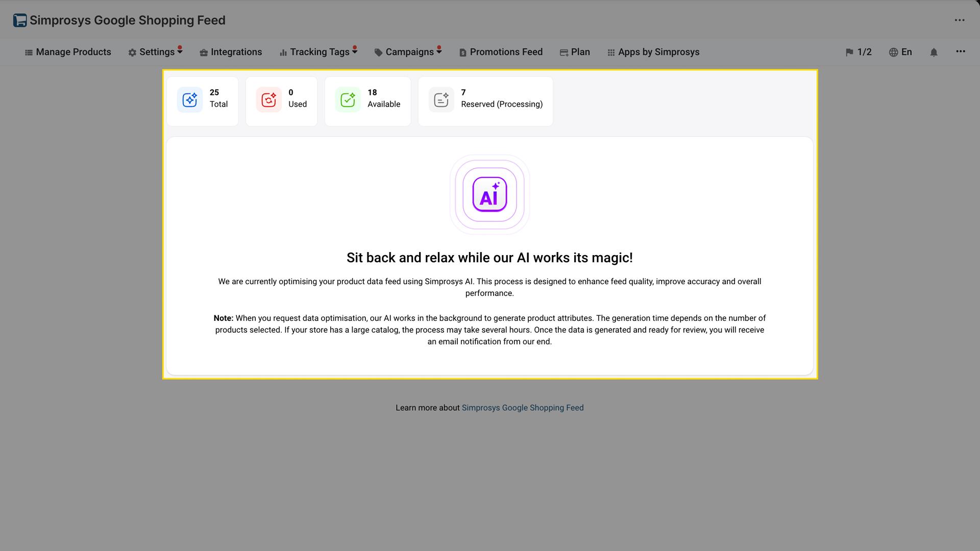Open the notifications bell
The image size is (980, 551).
(934, 52)
